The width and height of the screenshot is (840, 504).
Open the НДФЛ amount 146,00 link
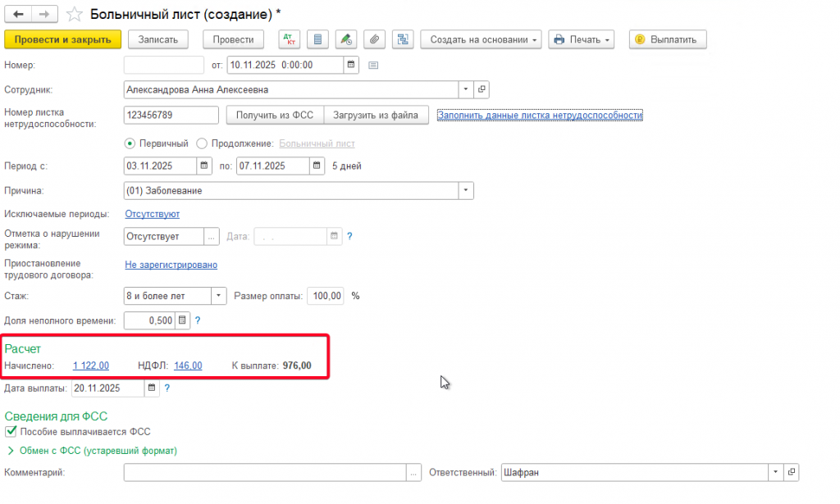coord(188,366)
